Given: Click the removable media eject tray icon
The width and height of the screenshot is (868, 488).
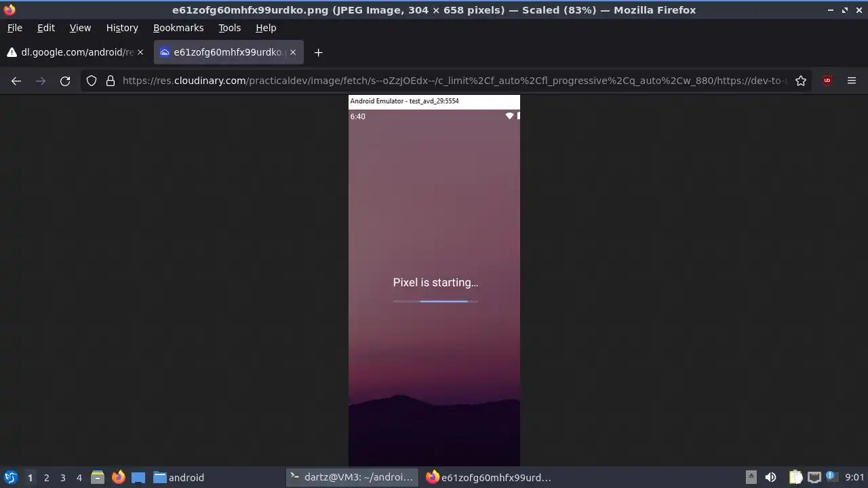Looking at the screenshot, I should tap(751, 477).
